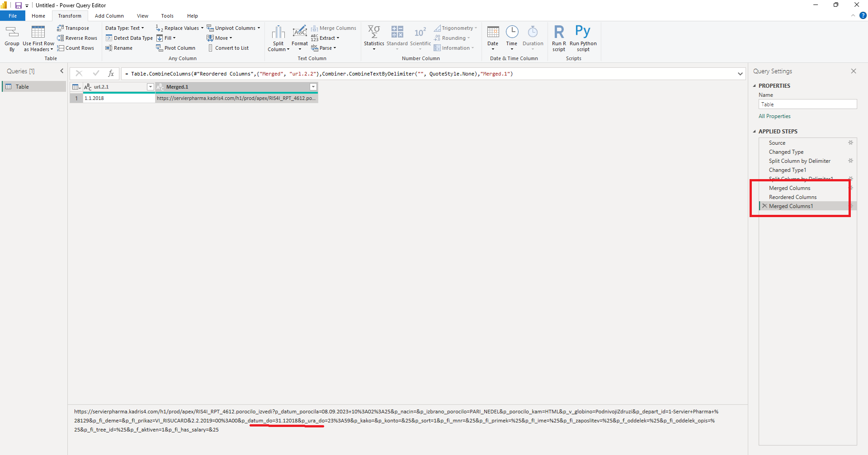
Task: Click the Group By icon
Action: [x=12, y=38]
